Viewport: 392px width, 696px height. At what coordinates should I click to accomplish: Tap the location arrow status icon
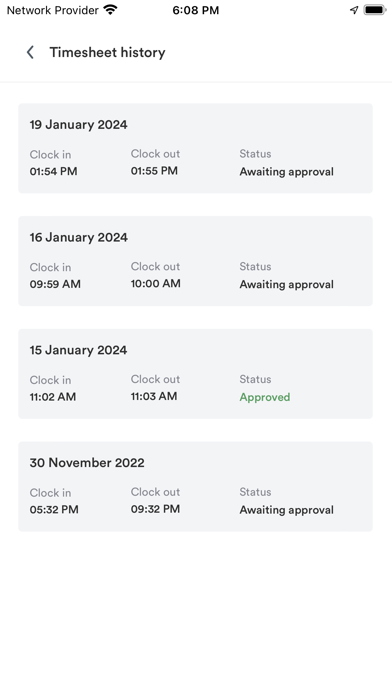click(354, 10)
